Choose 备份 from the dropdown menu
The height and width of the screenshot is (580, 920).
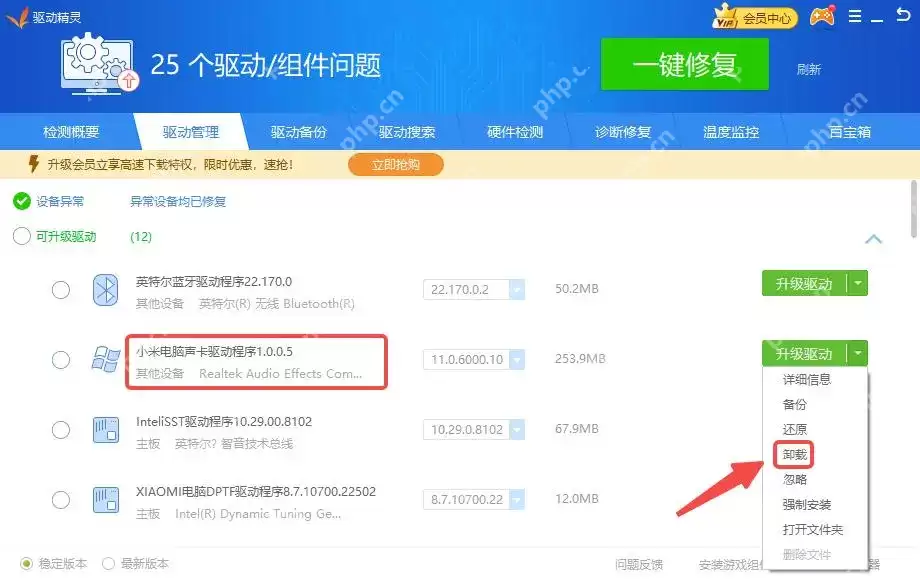pos(794,404)
